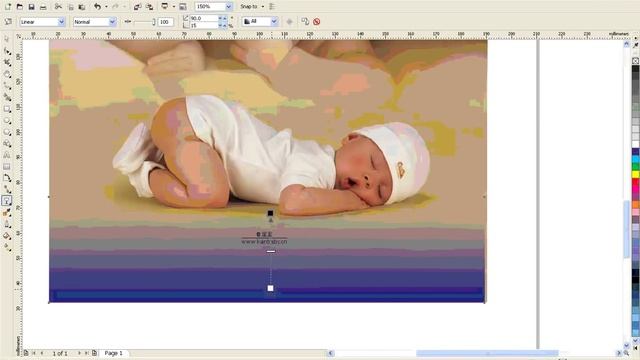The image size is (640, 360).
Task: Select the Freehand tool in the toolbox
Action: point(7,86)
